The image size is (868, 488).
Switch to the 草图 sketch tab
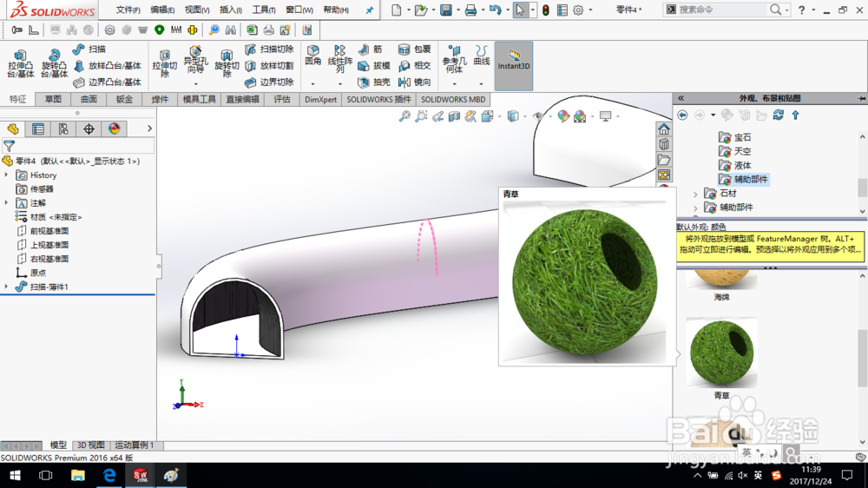click(x=53, y=99)
